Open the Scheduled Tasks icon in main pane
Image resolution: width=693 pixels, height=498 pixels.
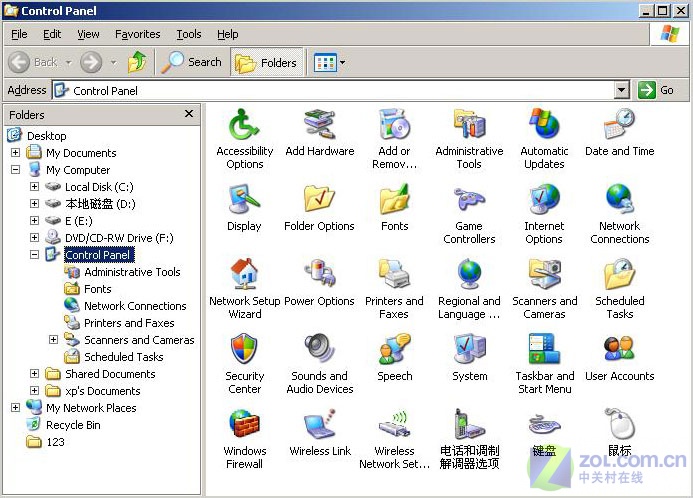[619, 274]
